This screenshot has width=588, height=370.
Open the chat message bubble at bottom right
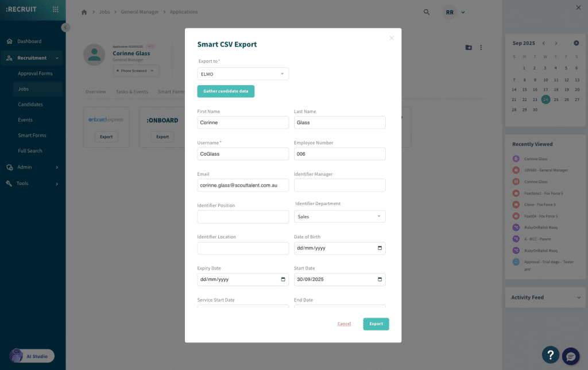click(570, 356)
